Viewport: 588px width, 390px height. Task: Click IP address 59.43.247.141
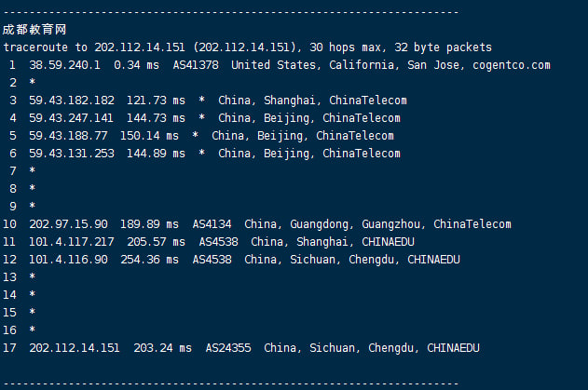point(71,118)
